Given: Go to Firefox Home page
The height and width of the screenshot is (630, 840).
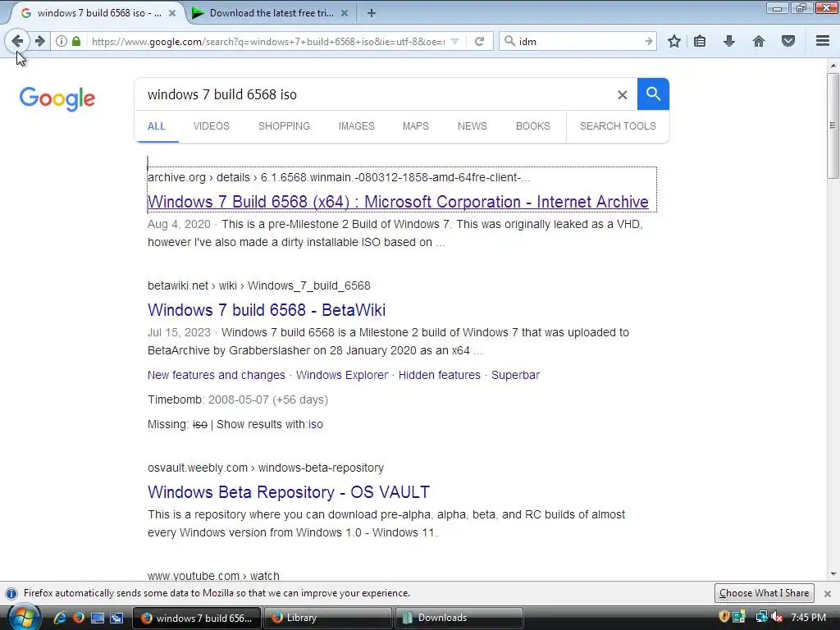Looking at the screenshot, I should pos(759,41).
